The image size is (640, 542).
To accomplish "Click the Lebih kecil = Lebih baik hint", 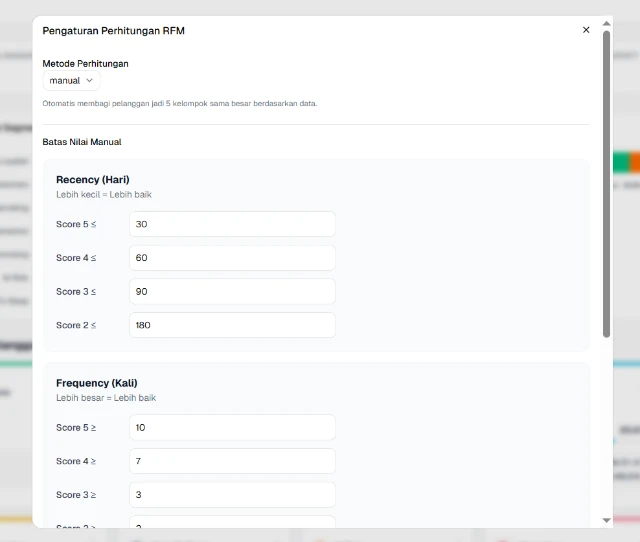I will pos(104,194).
